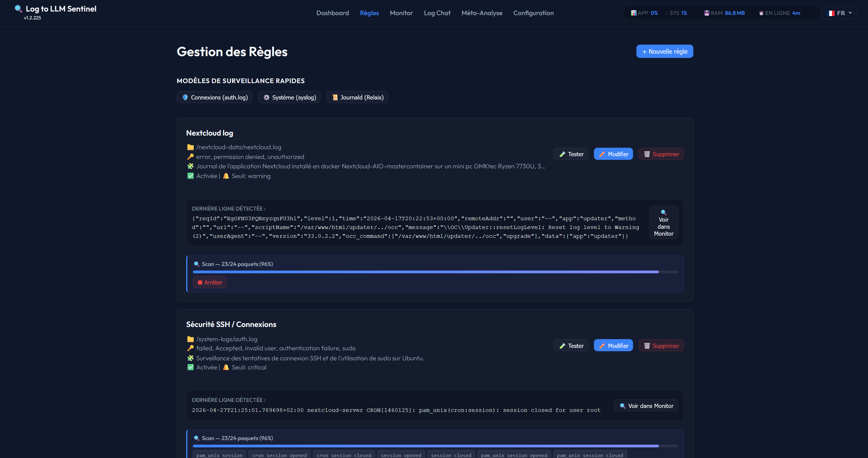Screen dimensions: 868x458
Task: Click the APP CPU usage chart icon
Action: pyautogui.click(x=633, y=13)
